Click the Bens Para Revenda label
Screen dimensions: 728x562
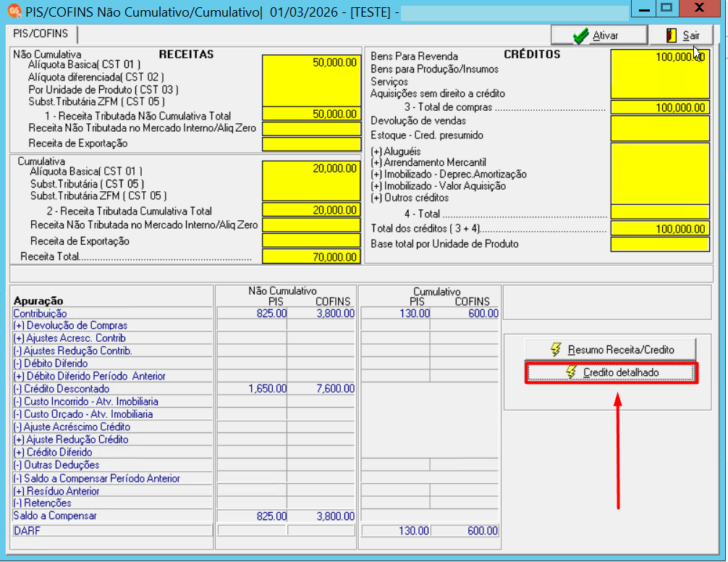[x=414, y=56]
